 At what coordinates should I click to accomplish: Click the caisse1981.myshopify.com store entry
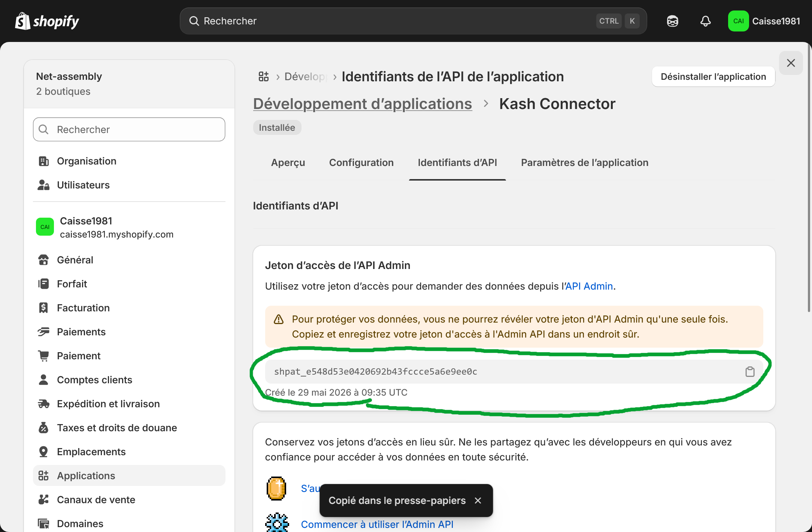click(x=129, y=227)
